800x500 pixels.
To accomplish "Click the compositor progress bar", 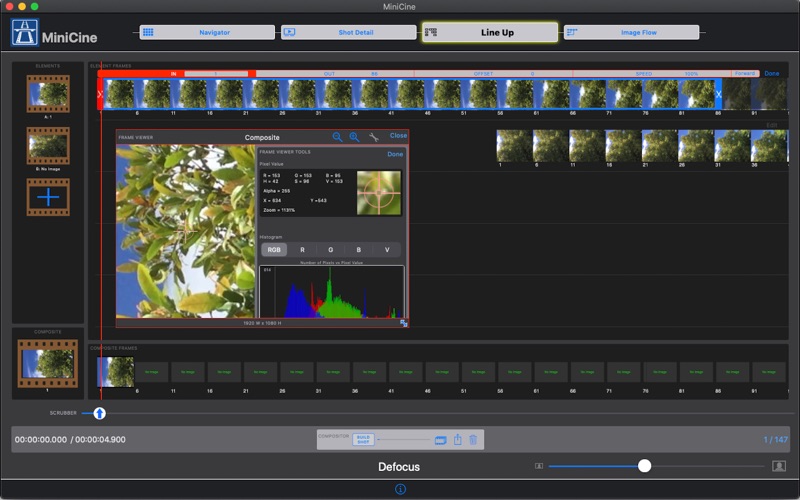I will 404,439.
